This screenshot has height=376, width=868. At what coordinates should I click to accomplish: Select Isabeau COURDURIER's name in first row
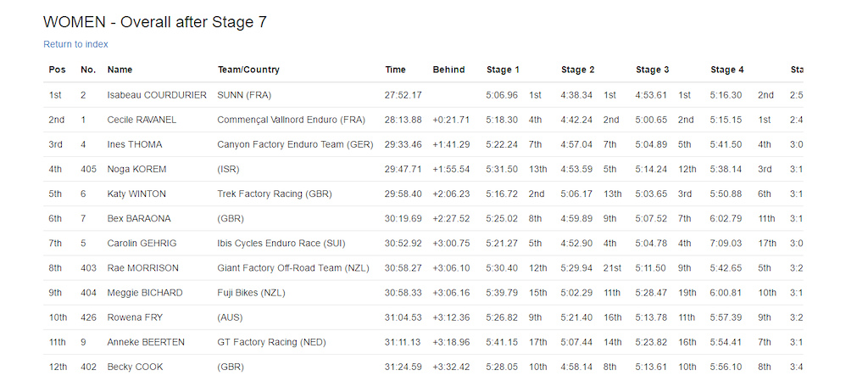click(157, 95)
